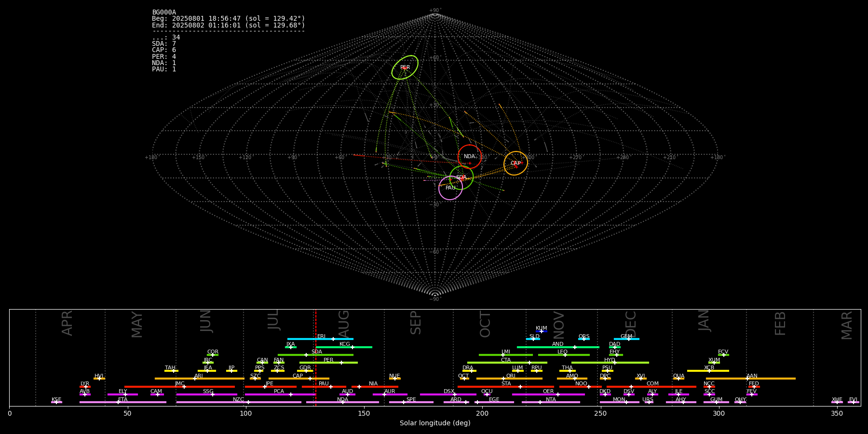Click the COM shower bar
Screen dimensions: 868x434
click(x=651, y=386)
